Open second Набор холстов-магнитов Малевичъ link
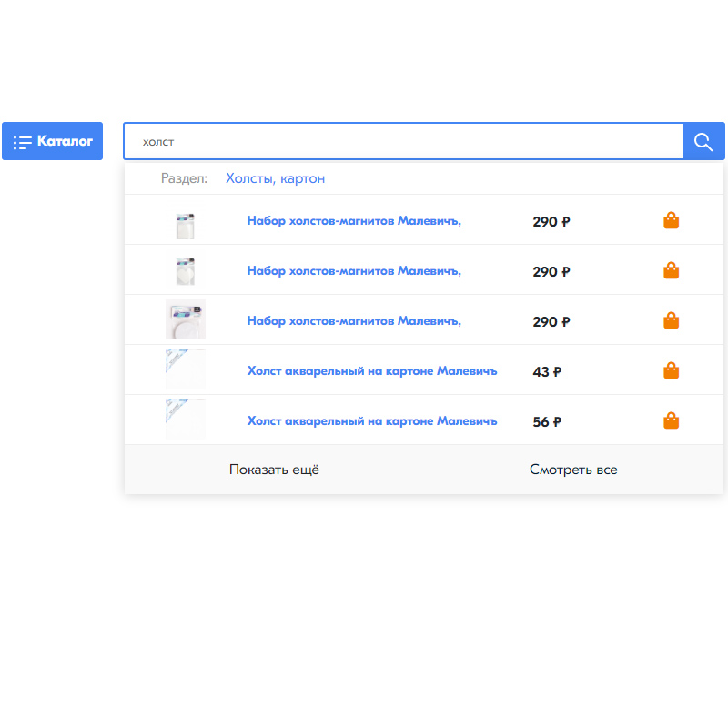728x728 pixels. pos(354,270)
